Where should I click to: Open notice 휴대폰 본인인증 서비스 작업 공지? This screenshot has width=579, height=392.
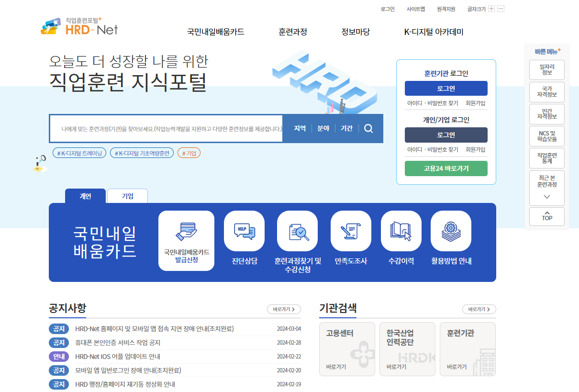click(x=118, y=343)
